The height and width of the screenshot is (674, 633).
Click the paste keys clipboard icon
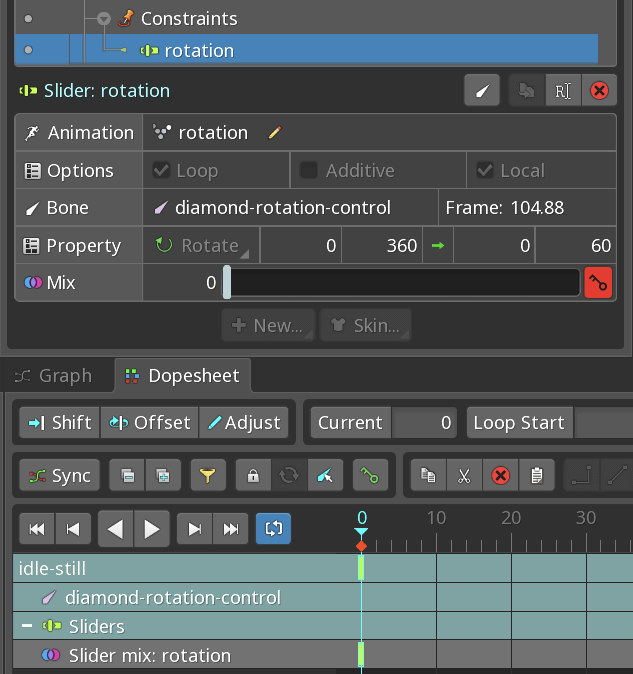536,475
